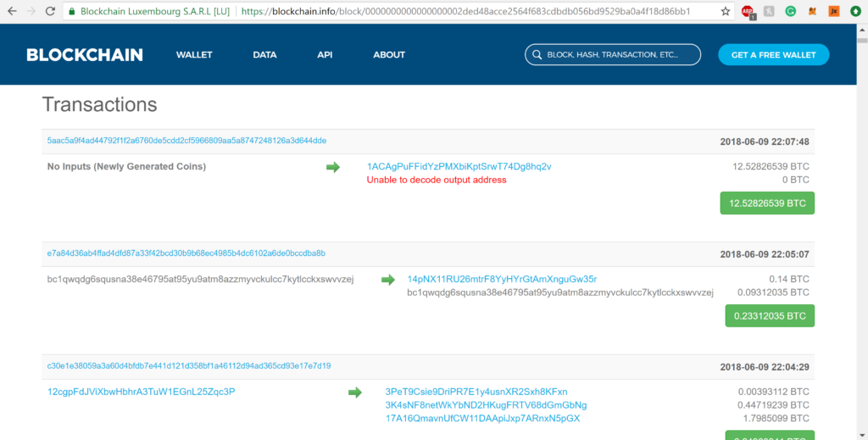868x440 pixels.
Task: Open the ABOUT menu
Action: (x=389, y=55)
